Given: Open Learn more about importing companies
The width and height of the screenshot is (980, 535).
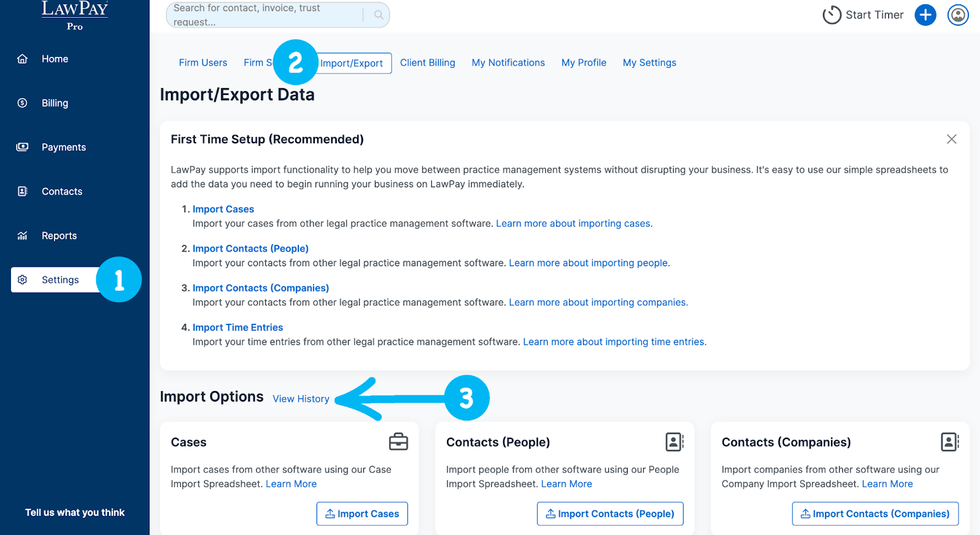Looking at the screenshot, I should click(598, 302).
